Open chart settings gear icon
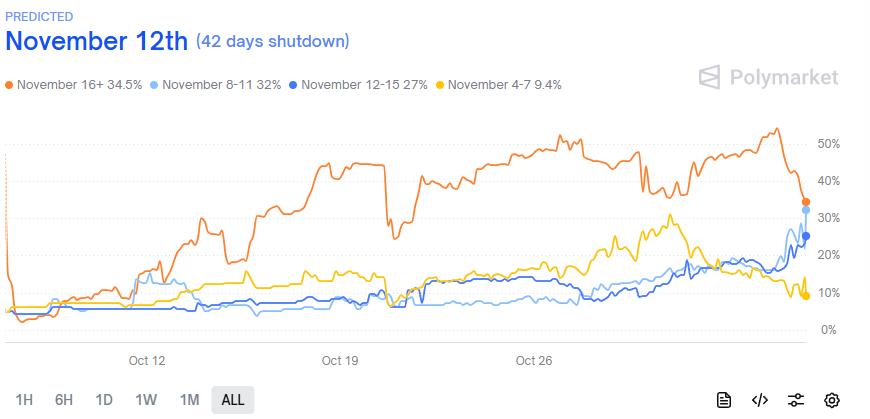Image resolution: width=870 pixels, height=419 pixels. point(831,400)
